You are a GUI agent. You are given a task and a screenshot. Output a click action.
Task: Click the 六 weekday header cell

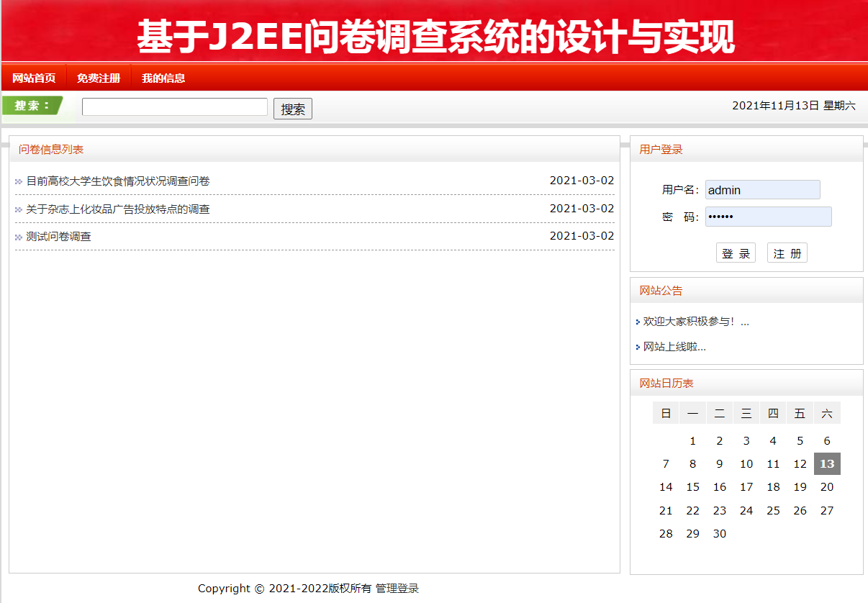pyautogui.click(x=827, y=413)
